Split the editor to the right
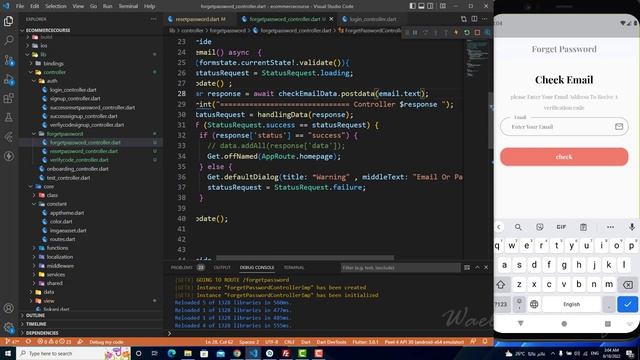This screenshot has height=360, width=640. pyautogui.click(x=474, y=19)
